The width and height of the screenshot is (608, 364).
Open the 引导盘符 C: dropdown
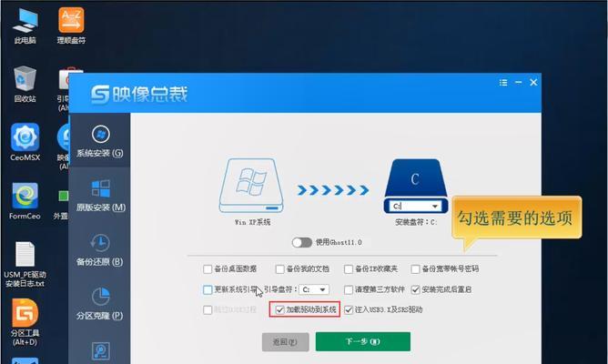tap(314, 289)
